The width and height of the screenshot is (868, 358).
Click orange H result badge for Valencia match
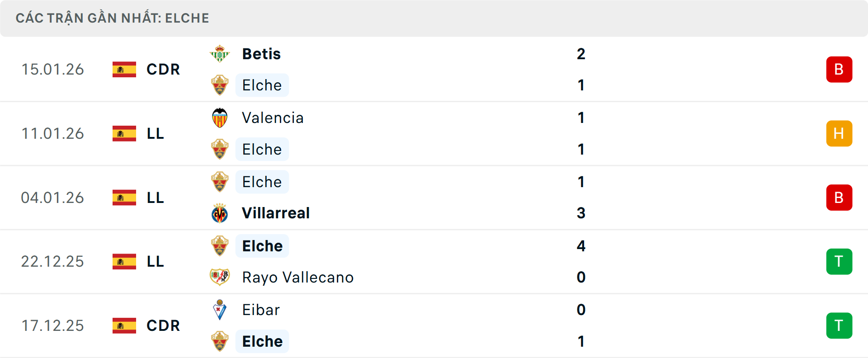click(x=839, y=134)
